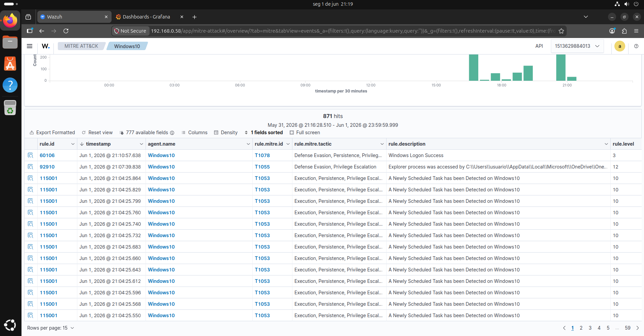Open the Wazuh hamburger navigation menu
The image size is (644, 336).
[x=30, y=46]
